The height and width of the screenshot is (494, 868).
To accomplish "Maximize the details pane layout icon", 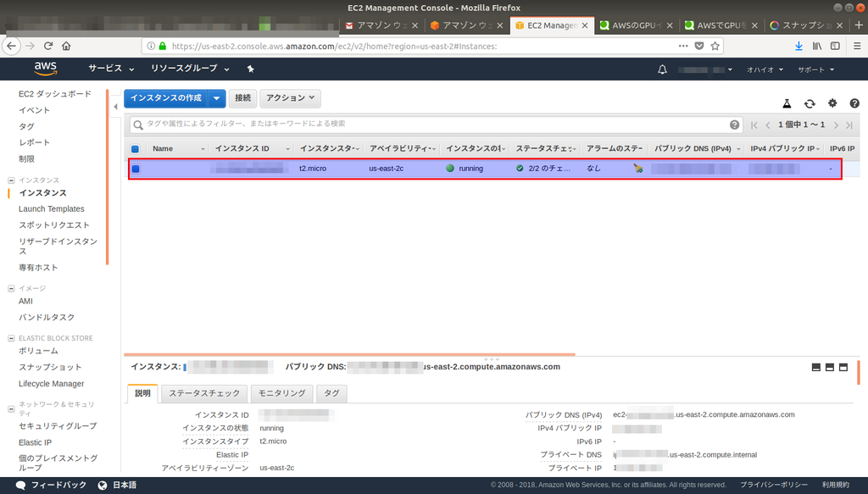I will pos(843,367).
